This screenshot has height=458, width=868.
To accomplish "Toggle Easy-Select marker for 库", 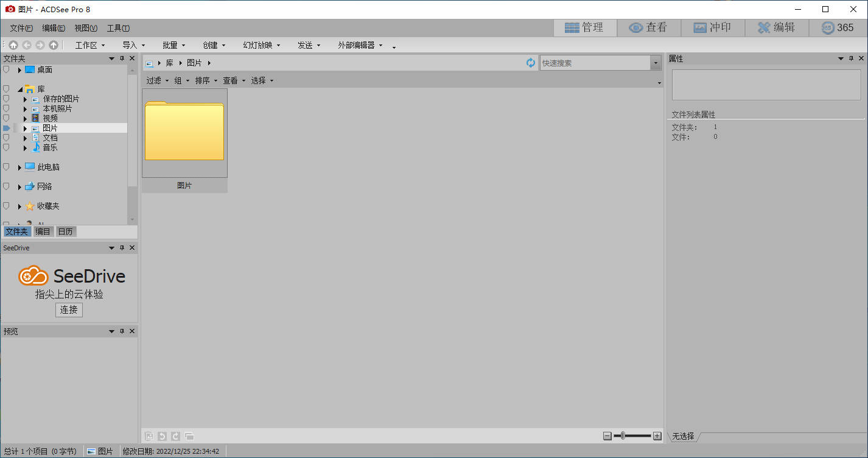I will (x=6, y=89).
